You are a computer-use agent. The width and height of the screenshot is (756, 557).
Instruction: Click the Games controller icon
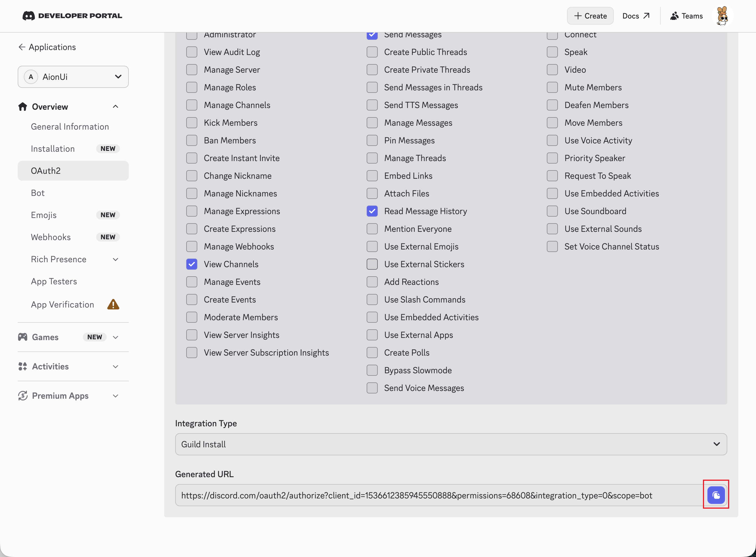pos(23,337)
